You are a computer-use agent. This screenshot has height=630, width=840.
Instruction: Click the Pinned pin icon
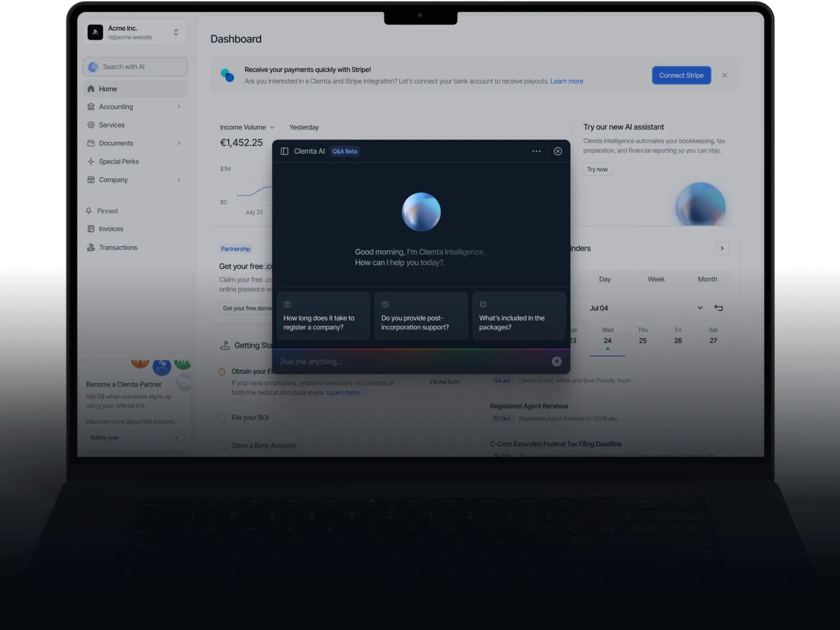[89, 211]
